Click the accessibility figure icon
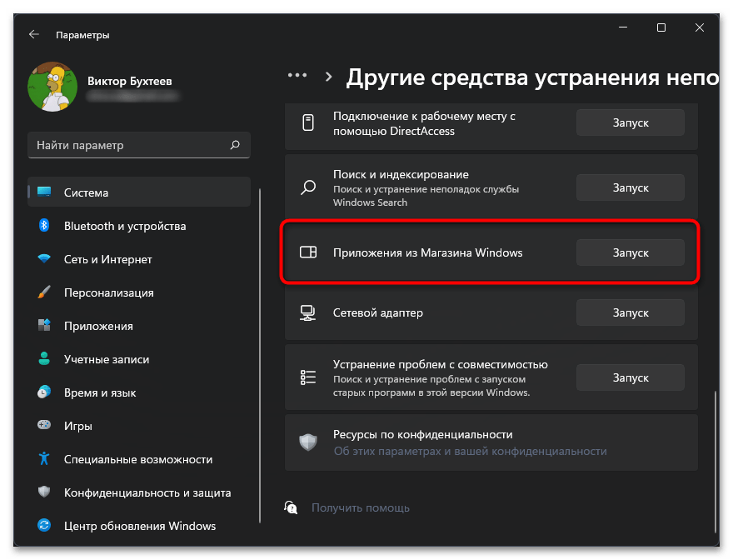The width and height of the screenshot is (733, 560). click(44, 458)
